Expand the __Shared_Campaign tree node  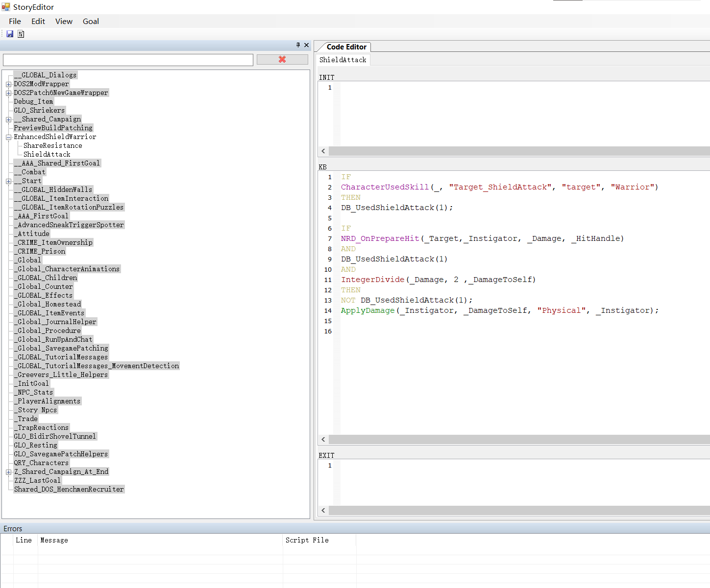tap(8, 119)
